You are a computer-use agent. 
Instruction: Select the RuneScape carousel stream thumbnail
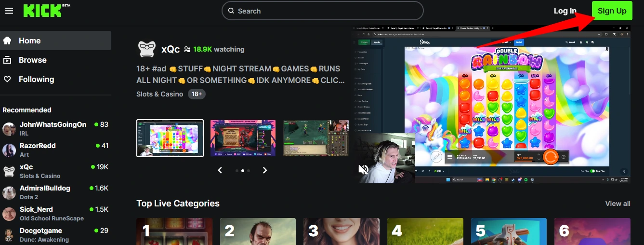[x=316, y=138]
